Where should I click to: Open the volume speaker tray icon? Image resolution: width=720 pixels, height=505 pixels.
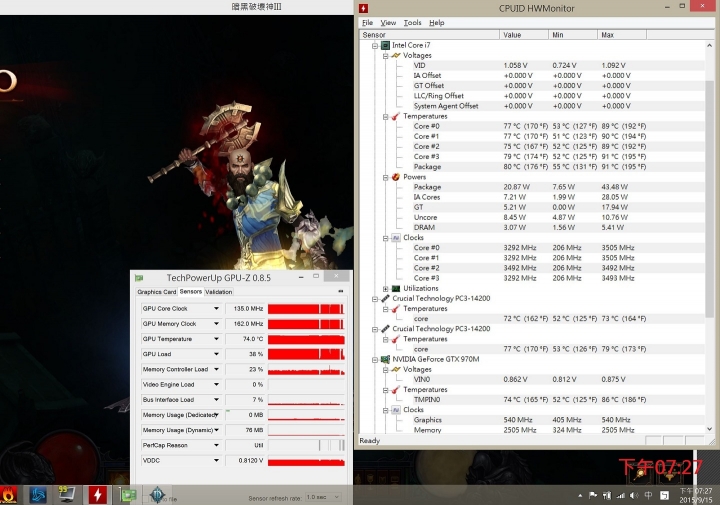point(634,495)
